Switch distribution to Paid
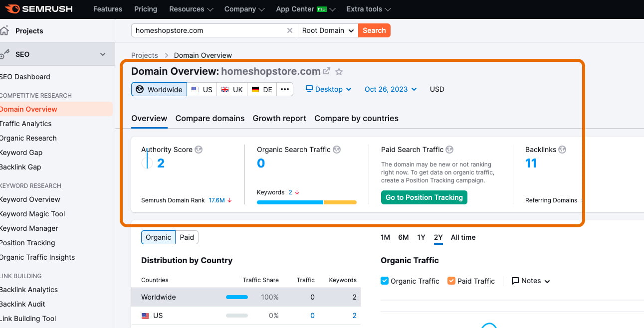This screenshot has height=328, width=644. (x=187, y=237)
